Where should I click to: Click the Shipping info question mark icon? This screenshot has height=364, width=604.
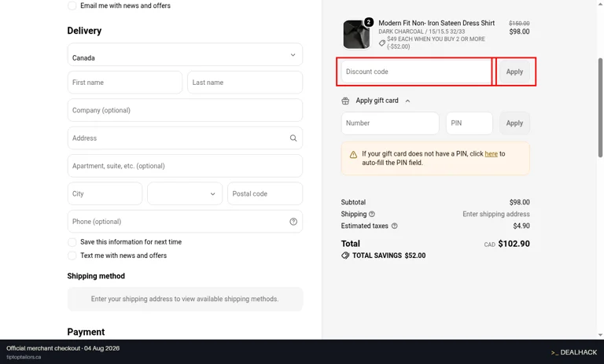click(x=372, y=214)
